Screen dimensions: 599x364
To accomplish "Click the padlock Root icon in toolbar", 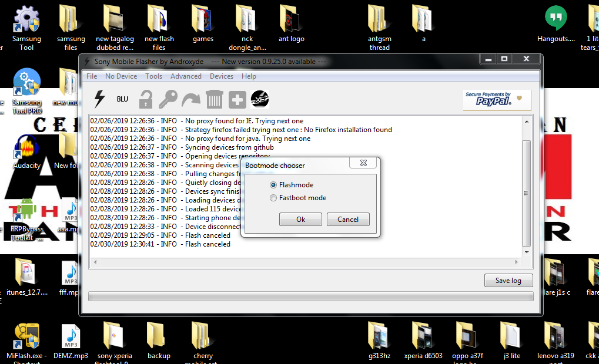I will 146,99.
